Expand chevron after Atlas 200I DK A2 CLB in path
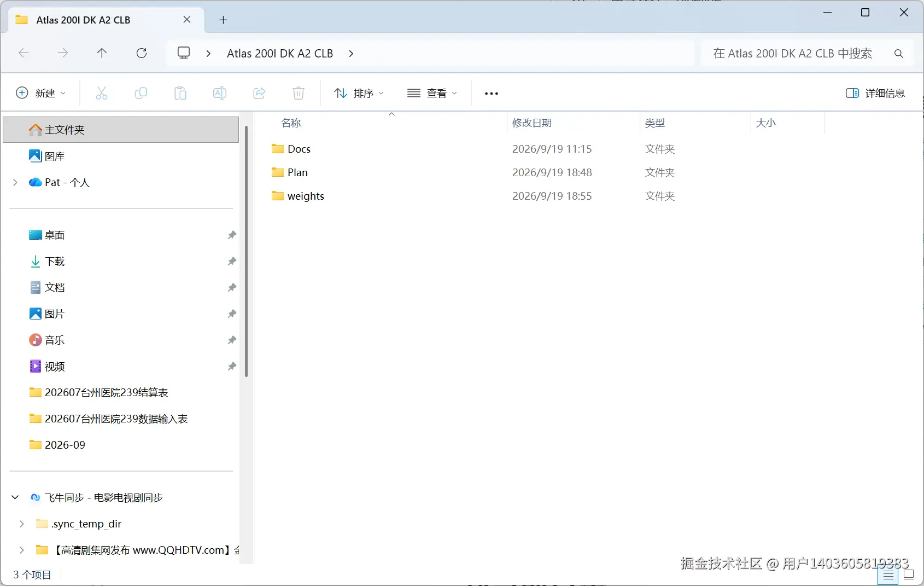 click(351, 54)
